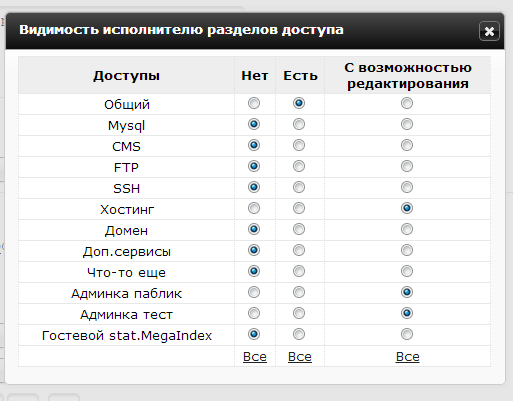Enable editing access for SSH
The height and width of the screenshot is (401, 513).
407,187
